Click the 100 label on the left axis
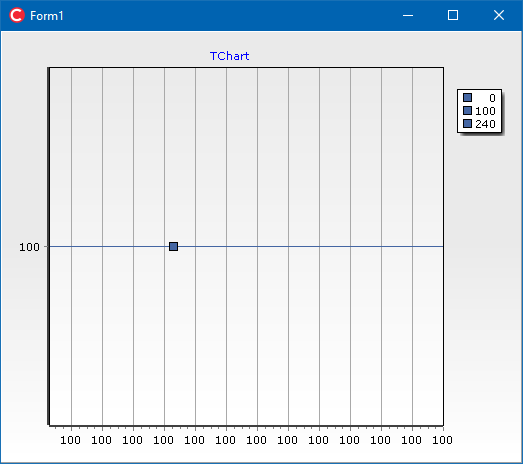 click(29, 247)
